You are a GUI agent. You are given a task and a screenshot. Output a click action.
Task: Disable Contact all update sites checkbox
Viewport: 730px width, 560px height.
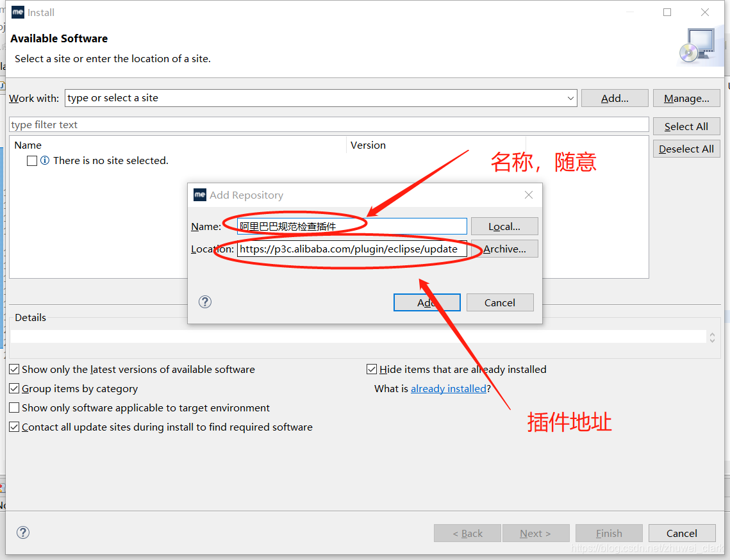pos(15,427)
